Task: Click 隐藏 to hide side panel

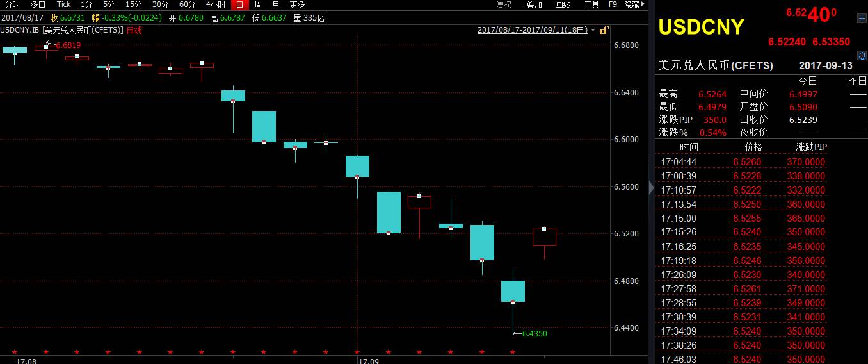Action: [x=633, y=4]
